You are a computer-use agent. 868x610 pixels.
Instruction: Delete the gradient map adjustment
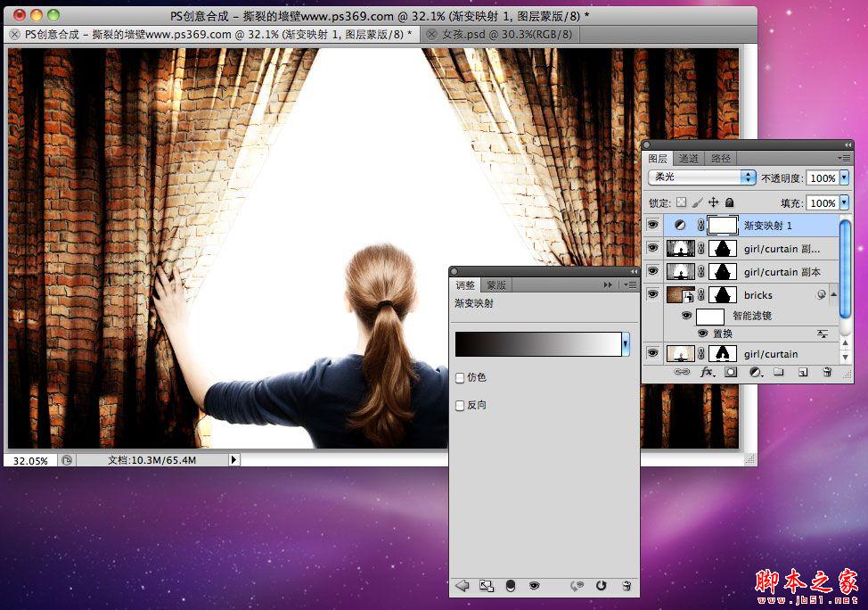626,586
